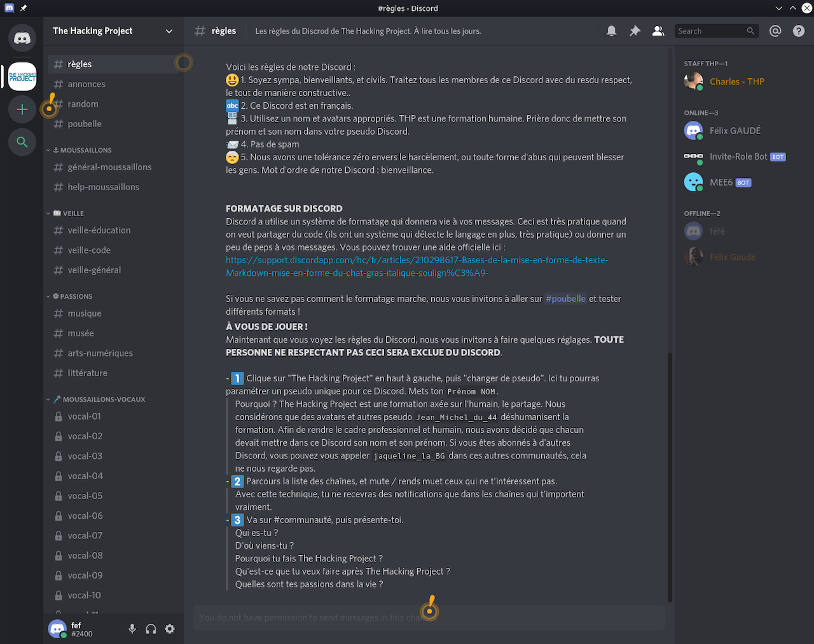Join voice channel vocal-01

coord(113,416)
